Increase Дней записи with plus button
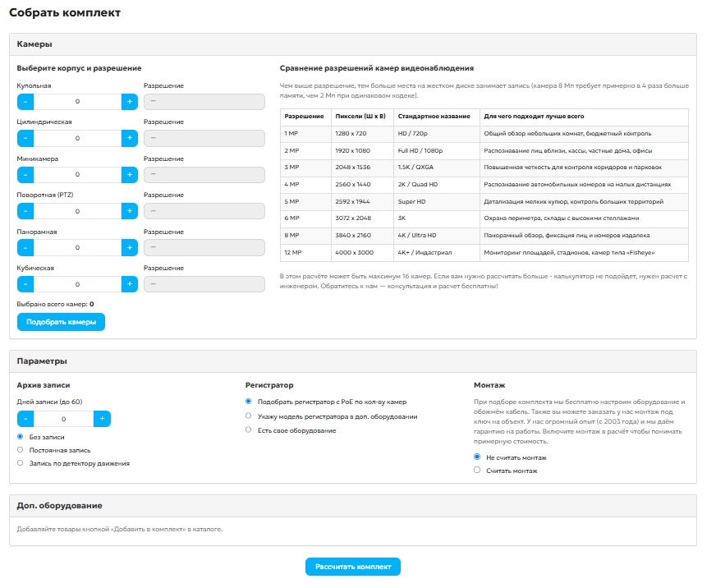The width and height of the screenshot is (716, 588). (102, 419)
